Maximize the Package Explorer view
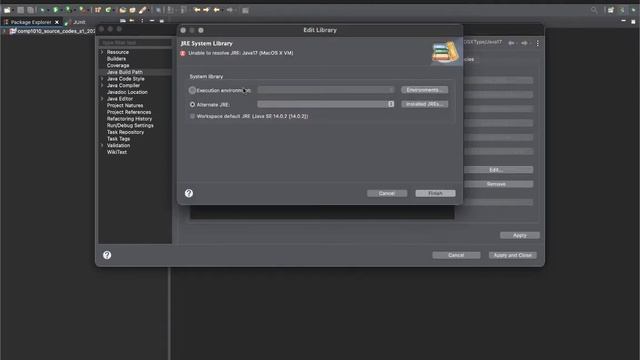This screenshot has height=360, width=640. [162, 20]
